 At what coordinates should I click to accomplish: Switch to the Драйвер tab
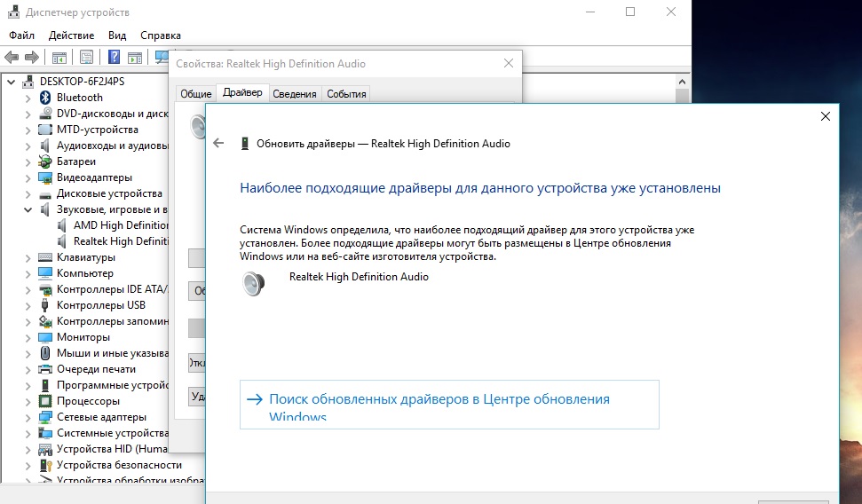[242, 92]
